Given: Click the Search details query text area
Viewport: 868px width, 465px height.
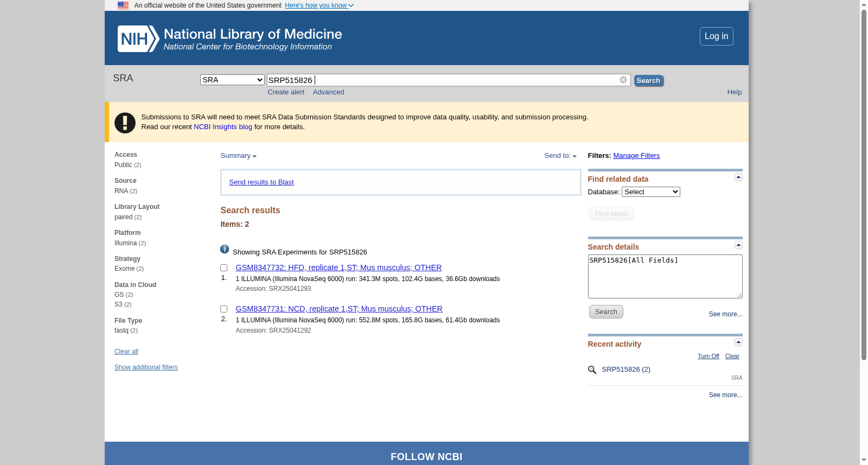Looking at the screenshot, I should 665,277.
